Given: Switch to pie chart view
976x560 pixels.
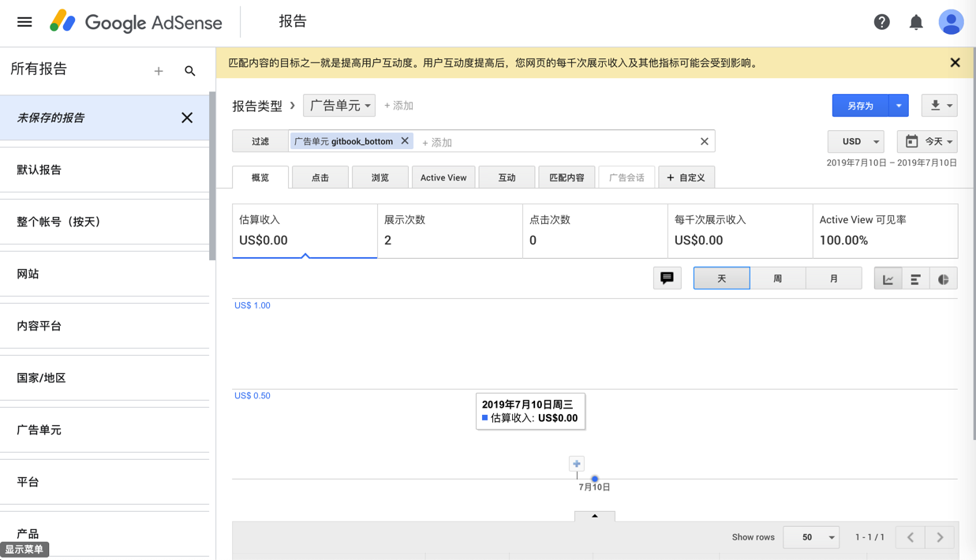Looking at the screenshot, I should (x=943, y=279).
